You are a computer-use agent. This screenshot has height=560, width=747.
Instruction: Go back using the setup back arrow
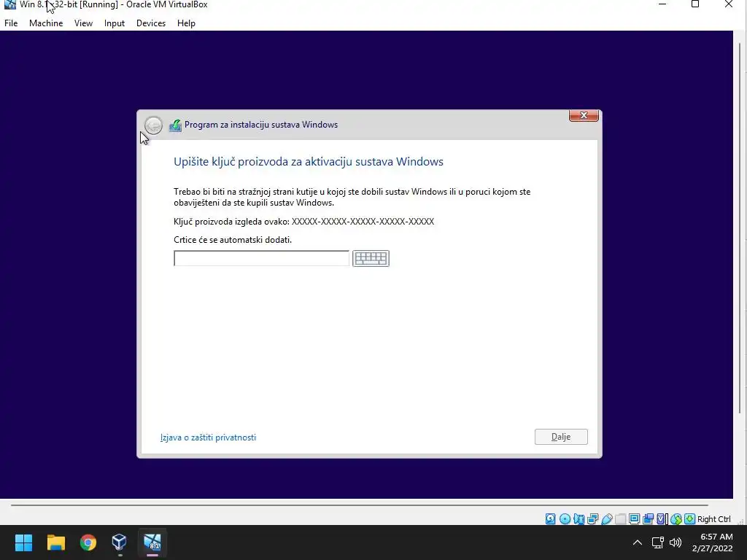click(x=153, y=125)
